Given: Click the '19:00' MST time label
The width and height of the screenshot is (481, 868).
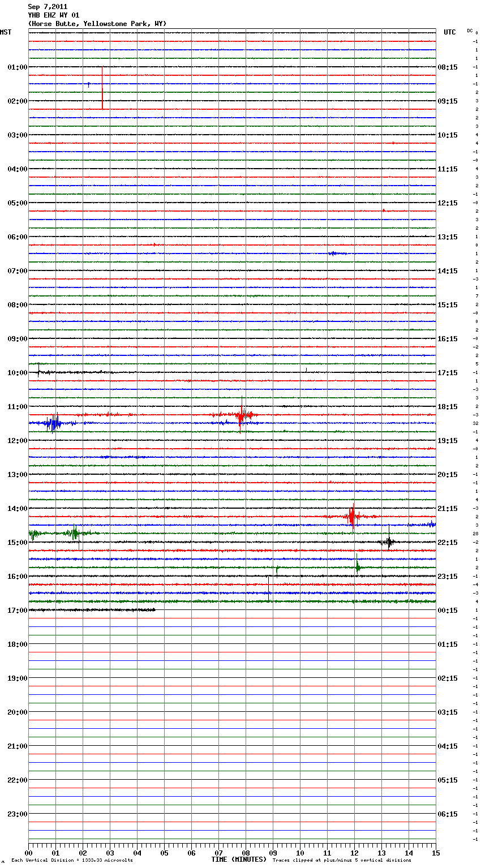Looking at the screenshot, I should click(18, 678).
